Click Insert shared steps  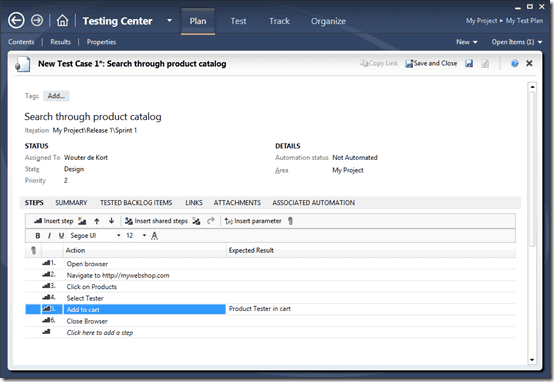[x=156, y=221]
